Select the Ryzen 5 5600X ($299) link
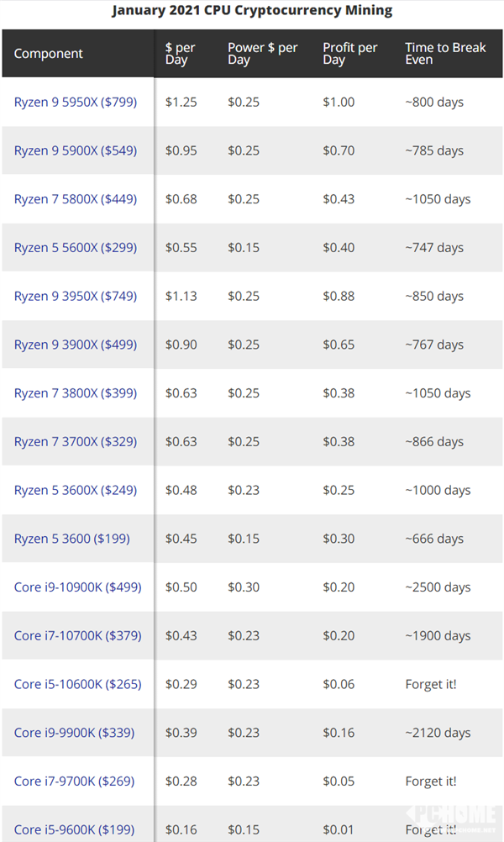 [75, 248]
